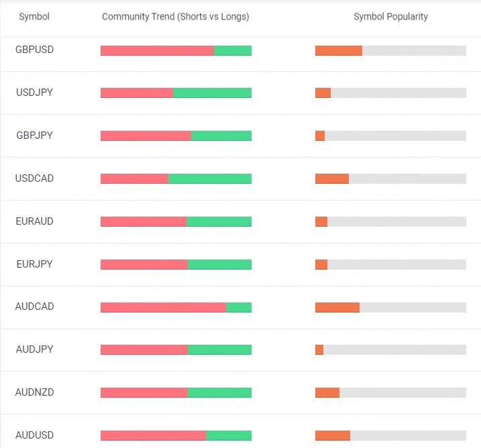
Task: Click the Community Trend column header
Action: click(175, 16)
